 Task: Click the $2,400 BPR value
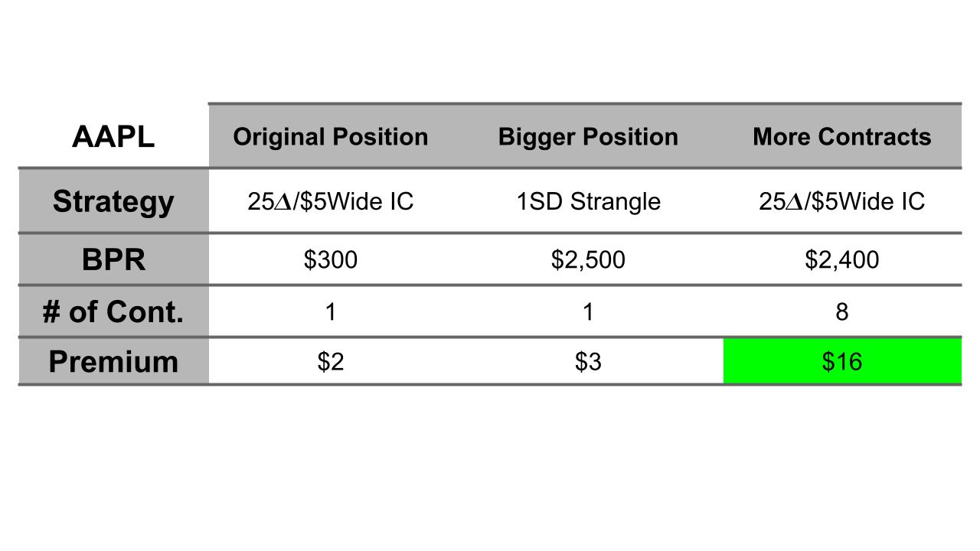coord(841,260)
